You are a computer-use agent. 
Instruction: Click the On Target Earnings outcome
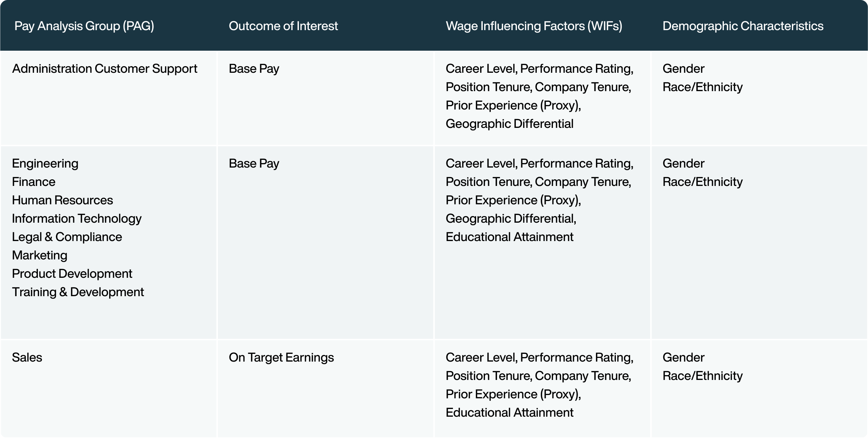pyautogui.click(x=281, y=358)
